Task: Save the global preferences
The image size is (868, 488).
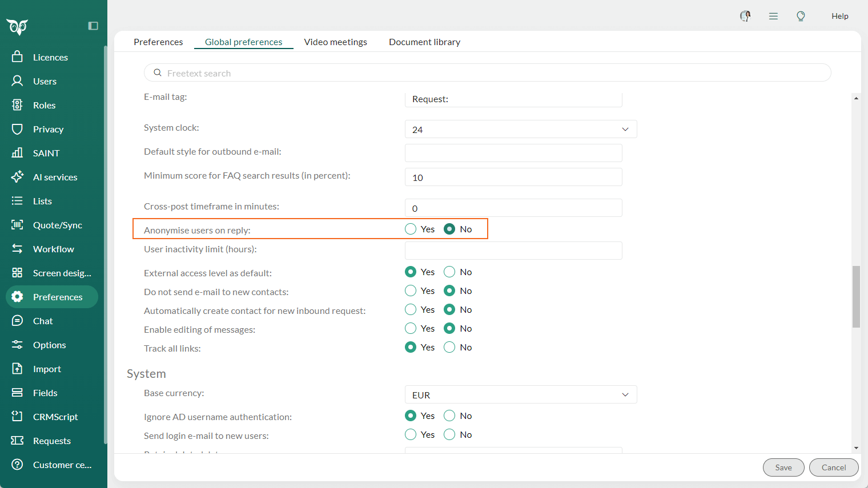Action: (x=783, y=467)
